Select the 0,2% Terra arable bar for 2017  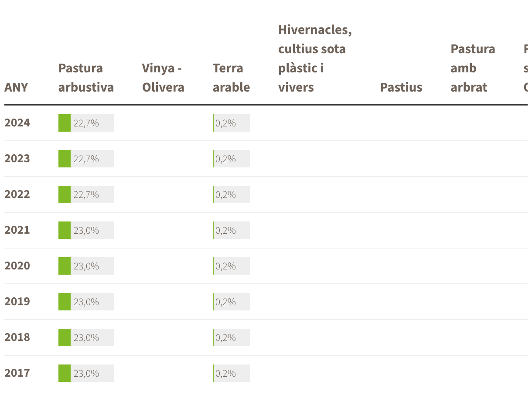[232, 373]
